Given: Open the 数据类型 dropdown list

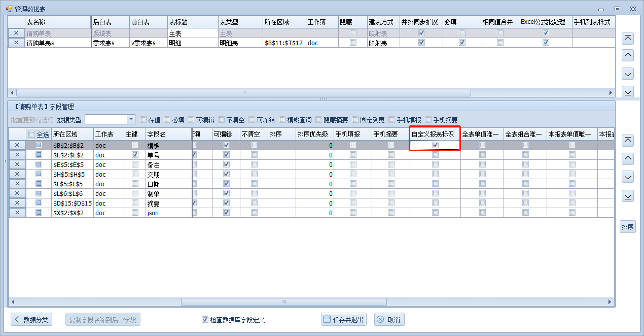Looking at the screenshot, I should (131, 119).
